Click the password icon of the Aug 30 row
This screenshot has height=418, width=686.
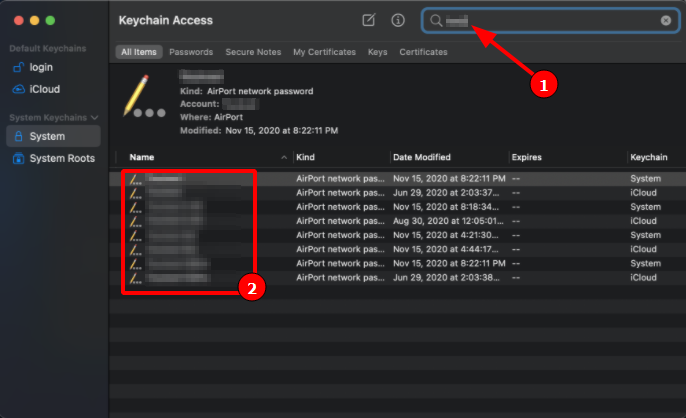point(135,221)
